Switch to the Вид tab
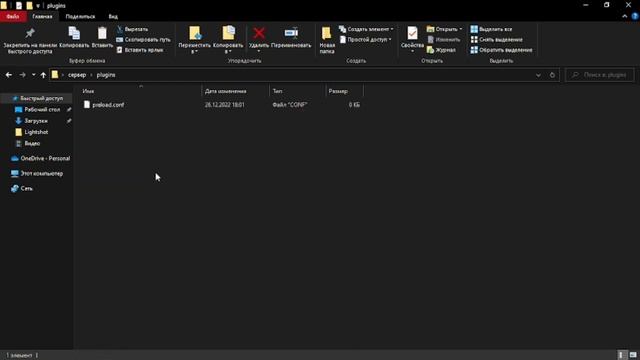Image resolution: width=640 pixels, height=360 pixels. coord(113,16)
